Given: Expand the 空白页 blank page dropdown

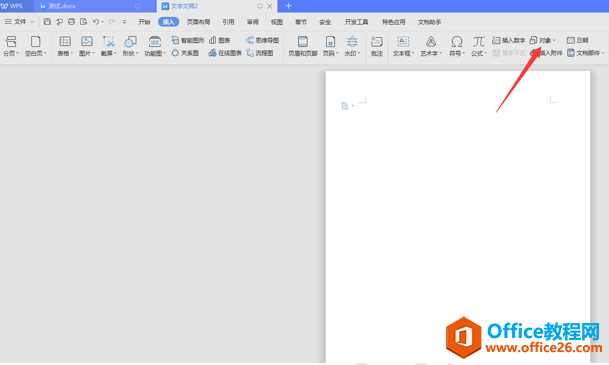Looking at the screenshot, I should point(45,53).
